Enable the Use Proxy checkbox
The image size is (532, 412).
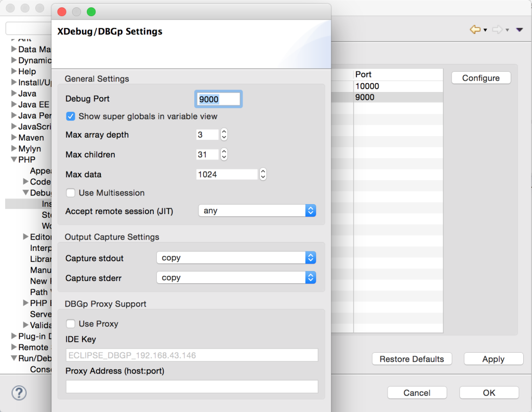(71, 324)
